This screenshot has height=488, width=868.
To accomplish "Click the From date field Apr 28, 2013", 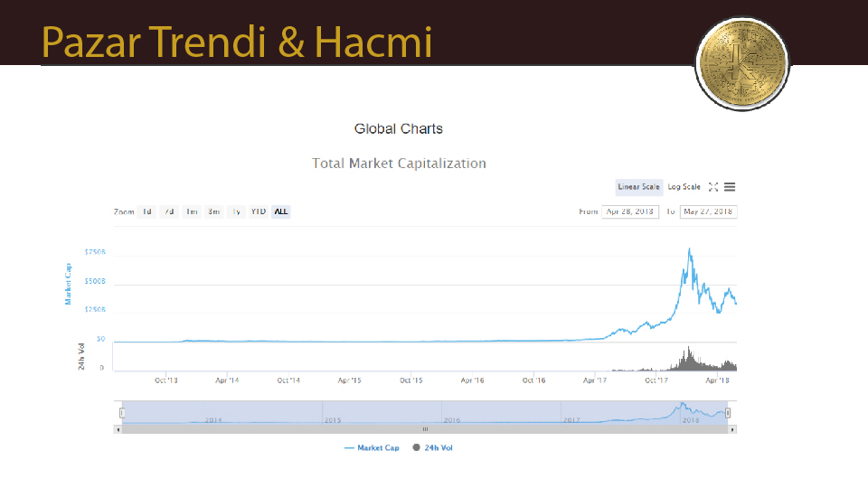I will pyautogui.click(x=630, y=211).
